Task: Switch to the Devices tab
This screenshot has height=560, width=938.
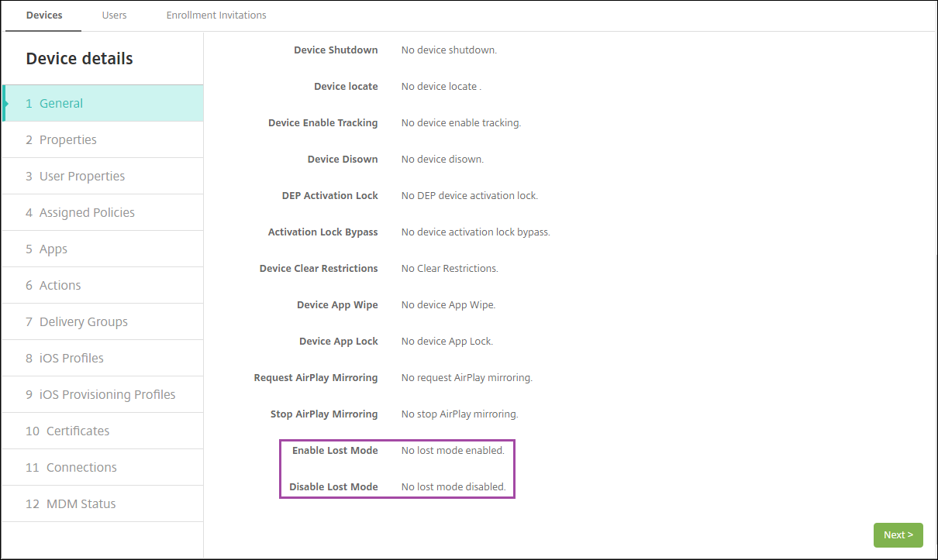Action: (43, 15)
